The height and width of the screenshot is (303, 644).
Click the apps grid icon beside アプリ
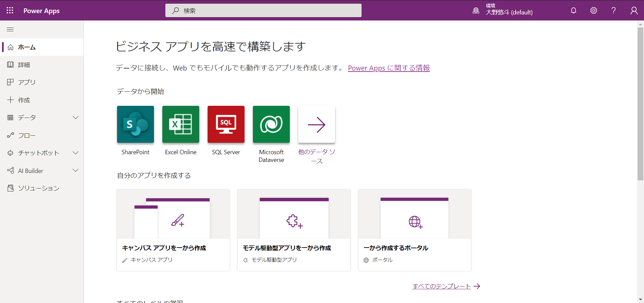tap(10, 82)
